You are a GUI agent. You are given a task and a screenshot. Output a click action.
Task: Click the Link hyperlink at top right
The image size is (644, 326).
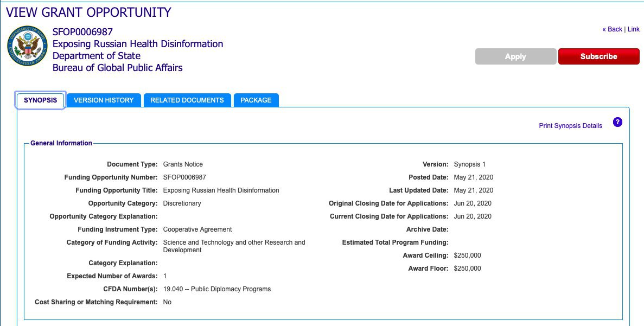point(633,29)
